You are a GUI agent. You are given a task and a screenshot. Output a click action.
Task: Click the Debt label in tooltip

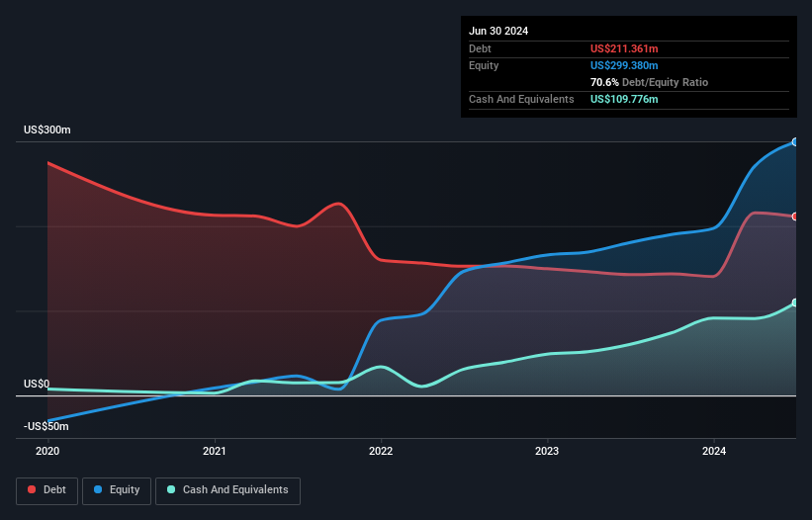pos(480,48)
